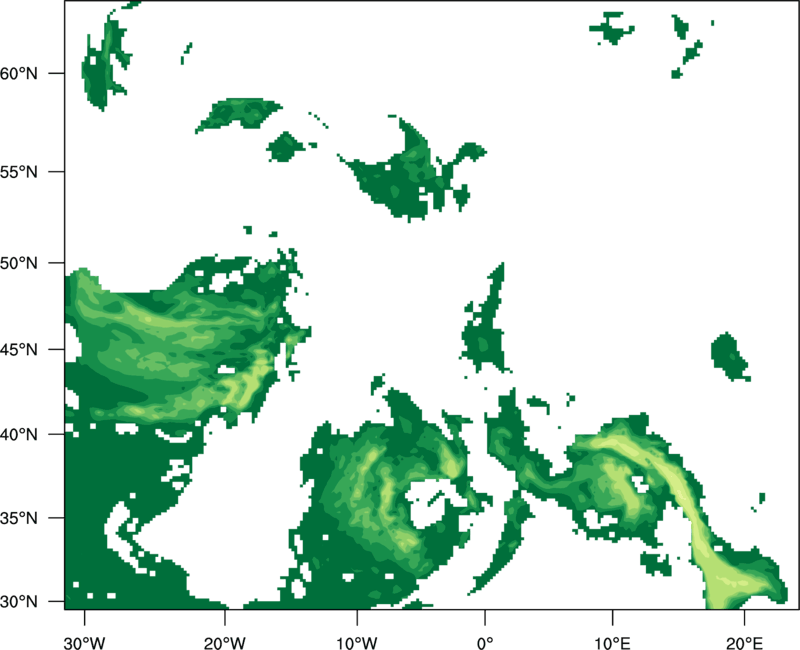Click the 20°E longitude label

(744, 643)
